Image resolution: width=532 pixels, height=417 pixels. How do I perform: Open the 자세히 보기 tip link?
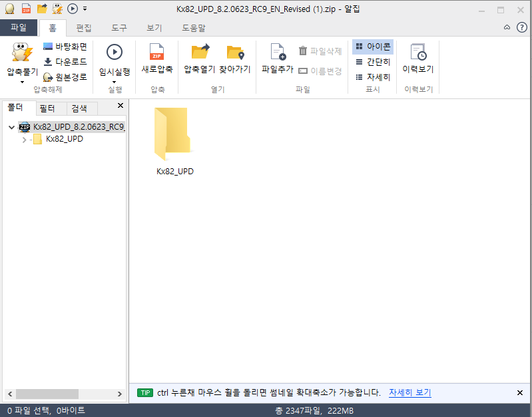pos(410,392)
